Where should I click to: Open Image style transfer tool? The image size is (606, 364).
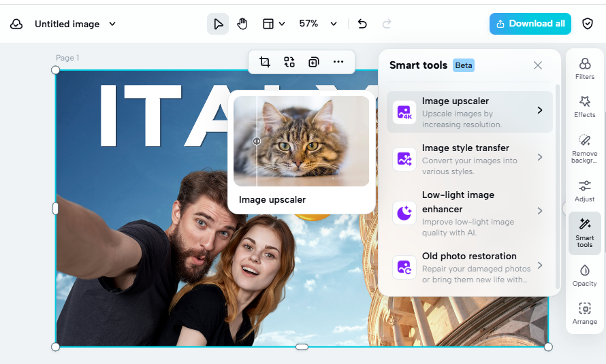pos(470,159)
